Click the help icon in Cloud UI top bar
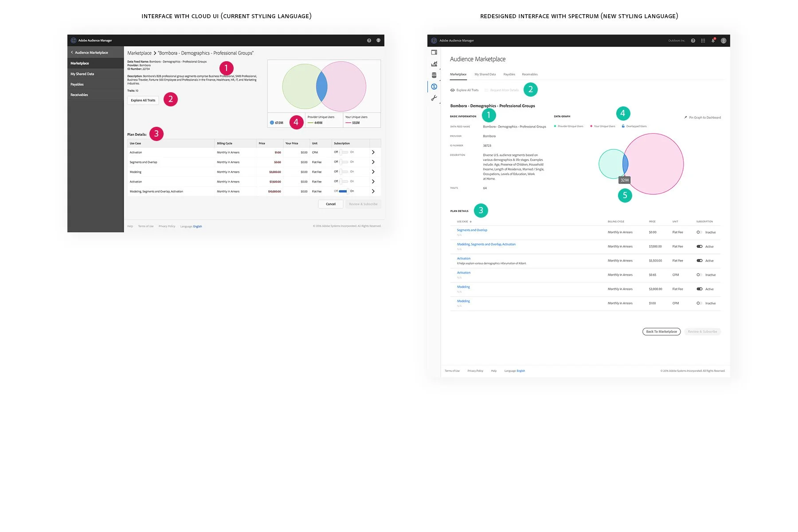798x532 pixels. tap(369, 40)
